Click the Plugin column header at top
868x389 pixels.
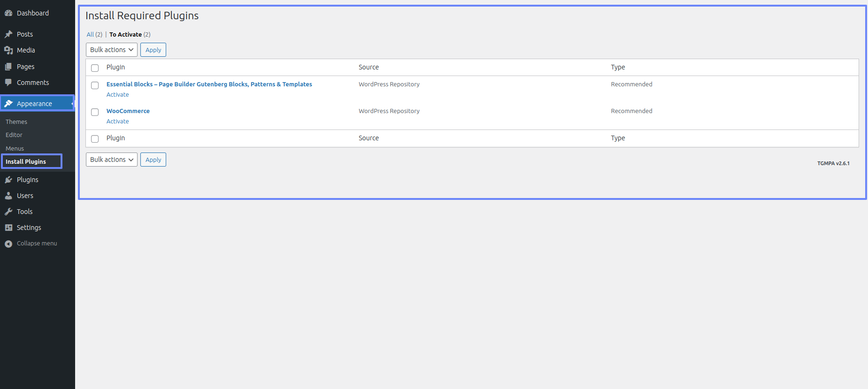(115, 67)
